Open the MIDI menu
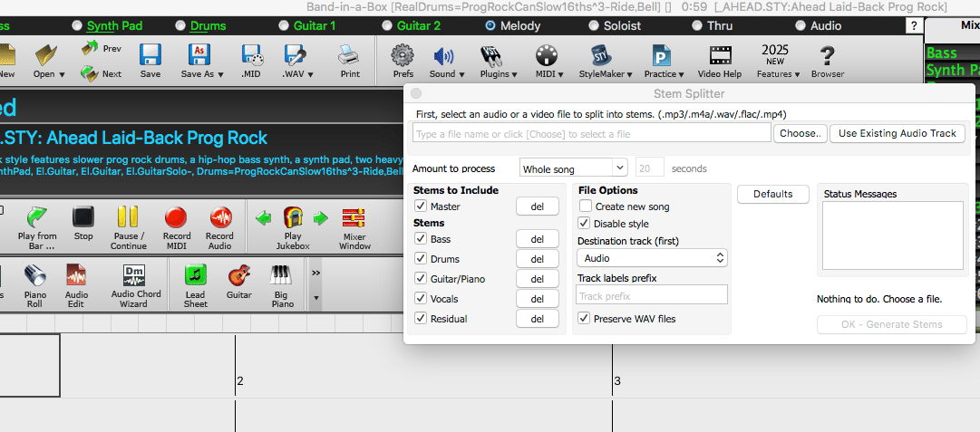Screen dimensions: 980x432 548,62
